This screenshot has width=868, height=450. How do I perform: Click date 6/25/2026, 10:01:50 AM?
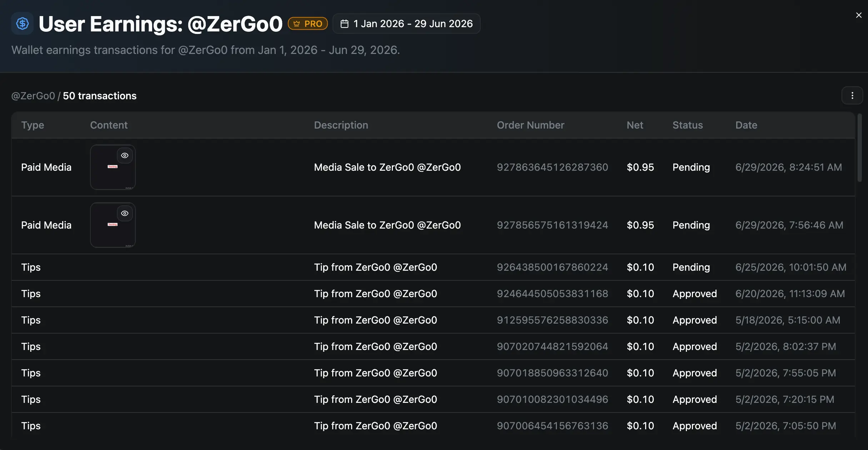pos(791,267)
